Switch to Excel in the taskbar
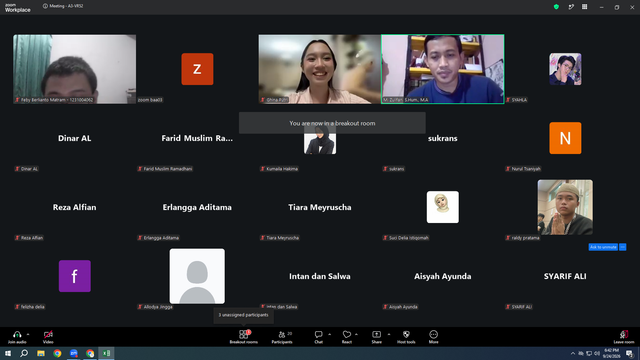Image resolution: width=640 pixels, height=360 pixels. [106, 353]
